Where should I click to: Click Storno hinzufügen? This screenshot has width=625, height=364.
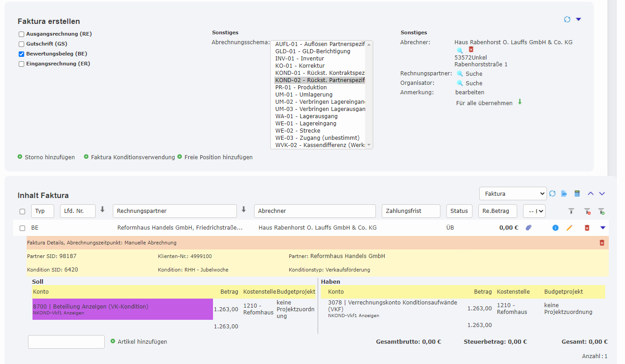(x=50, y=157)
